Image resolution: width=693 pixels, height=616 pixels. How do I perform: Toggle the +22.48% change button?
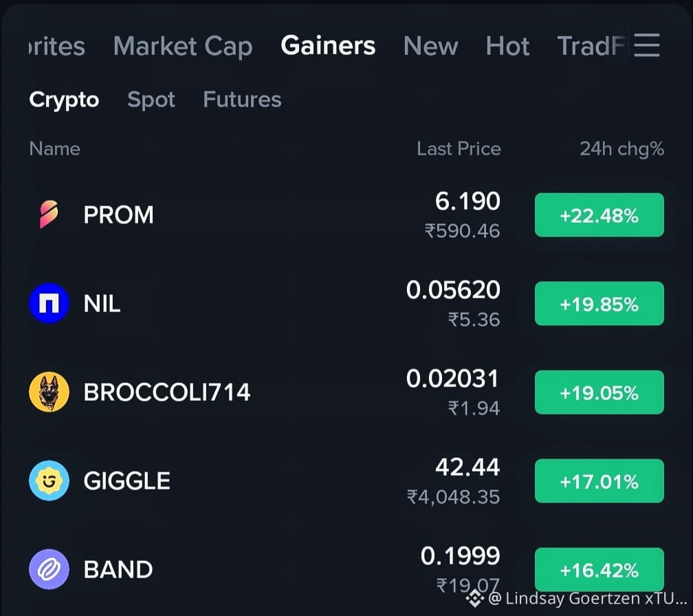[x=599, y=215]
